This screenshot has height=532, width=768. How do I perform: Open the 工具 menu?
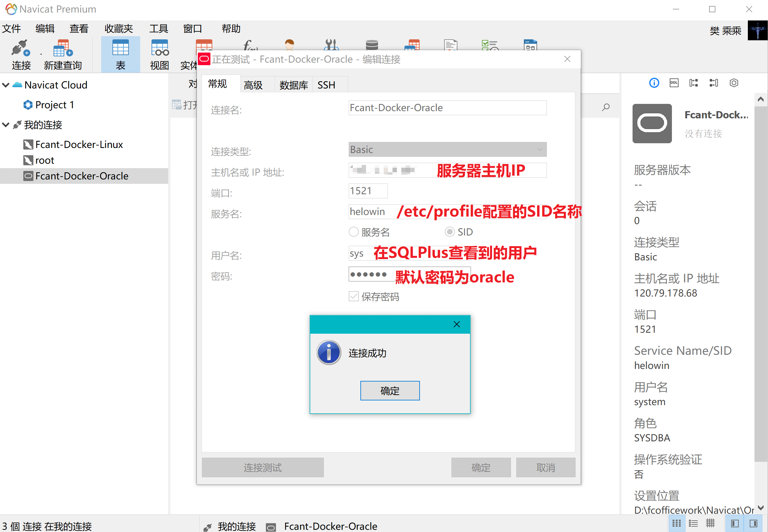pos(158,29)
